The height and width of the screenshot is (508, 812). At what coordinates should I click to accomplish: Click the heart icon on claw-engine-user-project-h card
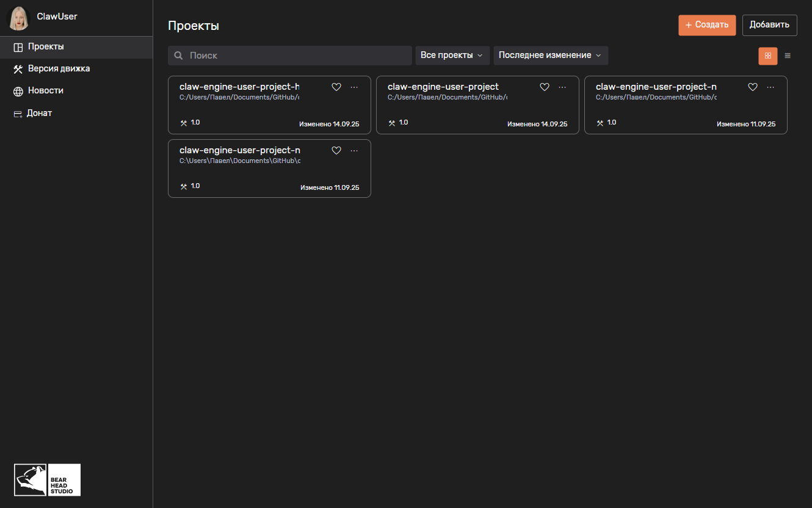336,87
